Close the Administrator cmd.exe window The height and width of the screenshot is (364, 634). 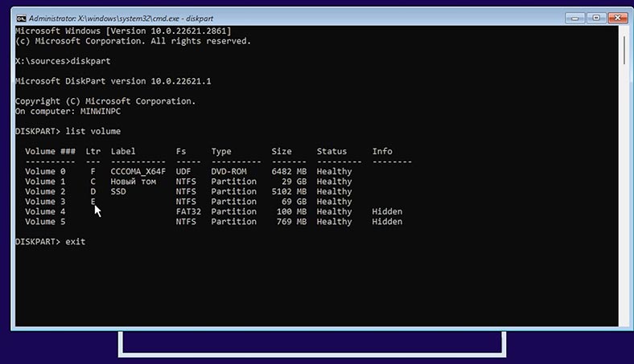tap(617, 18)
